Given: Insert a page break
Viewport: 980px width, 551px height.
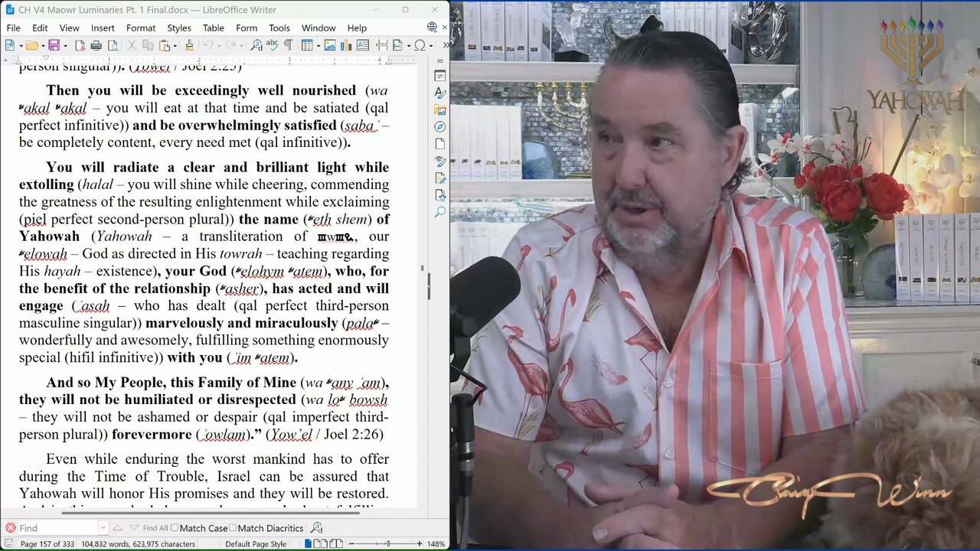Looking at the screenshot, I should coord(381,46).
